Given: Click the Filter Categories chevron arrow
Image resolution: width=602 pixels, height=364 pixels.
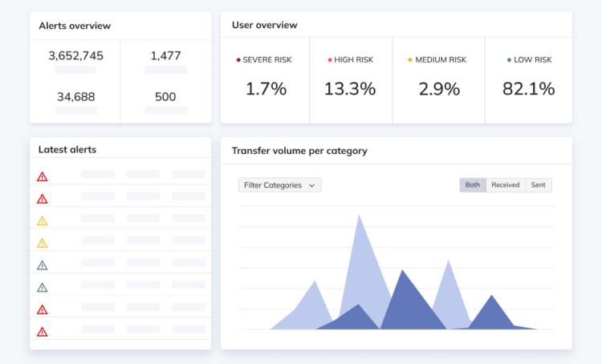Looking at the screenshot, I should 312,185.
